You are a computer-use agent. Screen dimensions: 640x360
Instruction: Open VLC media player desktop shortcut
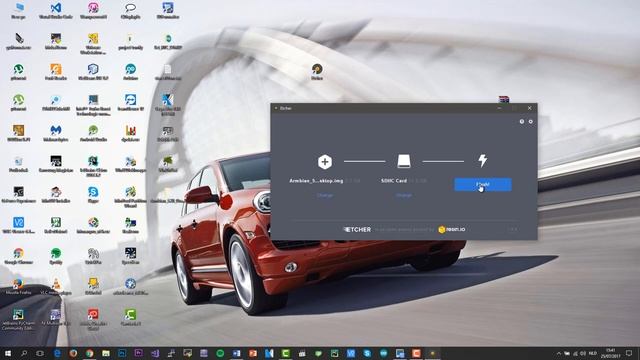[56, 287]
